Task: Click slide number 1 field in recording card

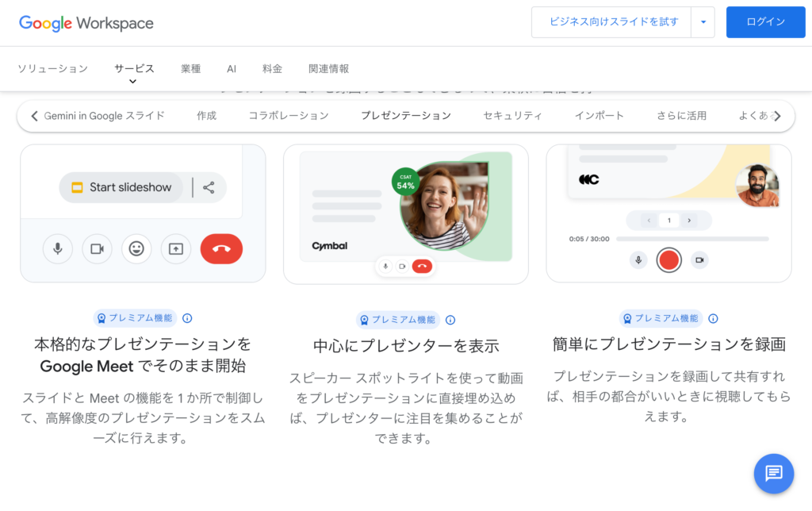Action: pyautogui.click(x=669, y=221)
